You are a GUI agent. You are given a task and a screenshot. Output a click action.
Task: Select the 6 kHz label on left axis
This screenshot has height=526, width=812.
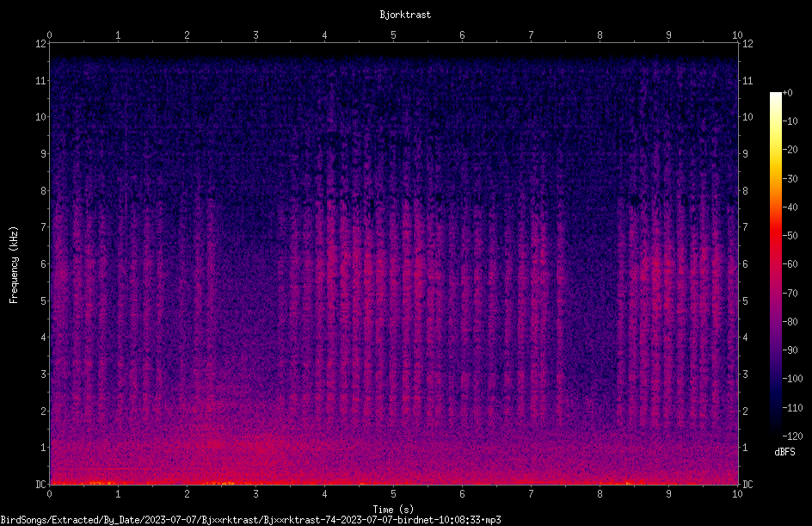44,263
